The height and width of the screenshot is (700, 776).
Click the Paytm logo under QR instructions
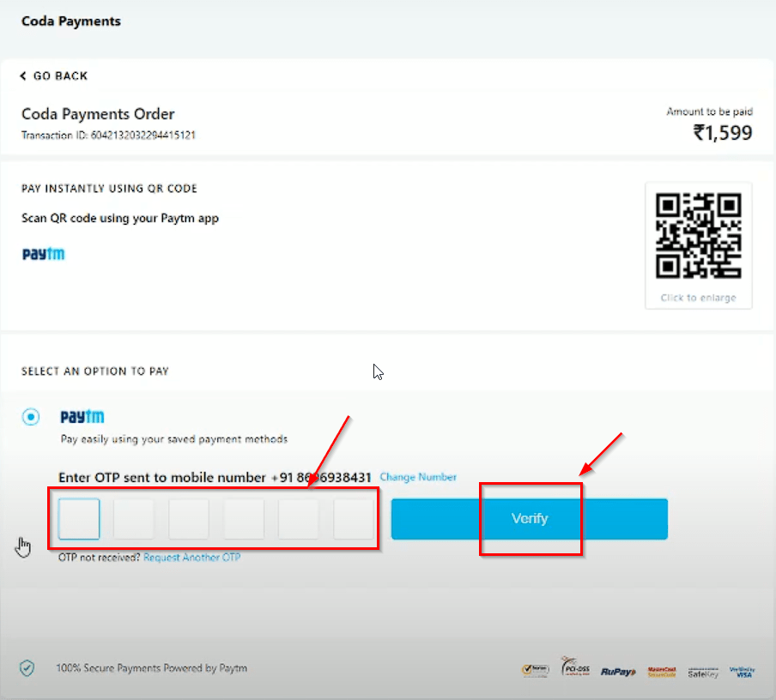coord(43,254)
